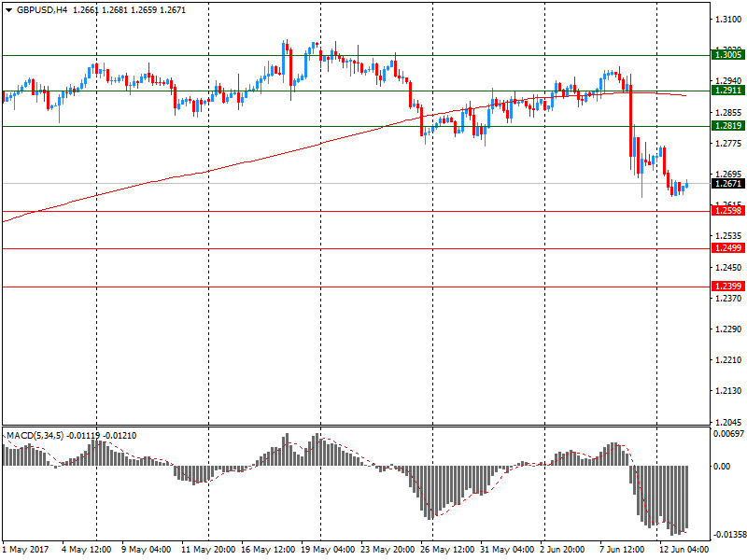The width and height of the screenshot is (747, 560).
Task: Click the 9 May 04:00 time label
Action: coord(146,550)
